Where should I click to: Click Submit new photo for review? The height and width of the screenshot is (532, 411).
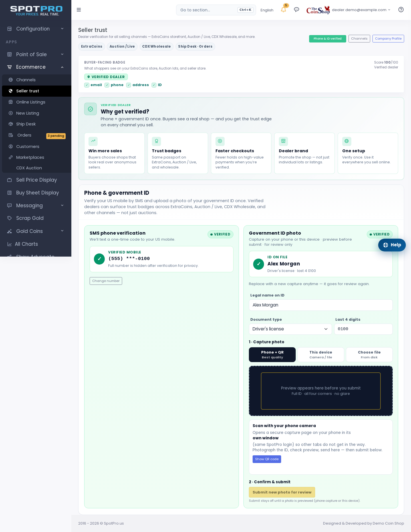point(282,492)
